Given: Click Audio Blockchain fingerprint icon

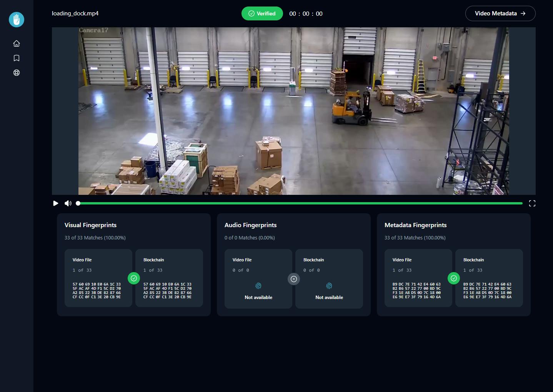Looking at the screenshot, I should (329, 286).
